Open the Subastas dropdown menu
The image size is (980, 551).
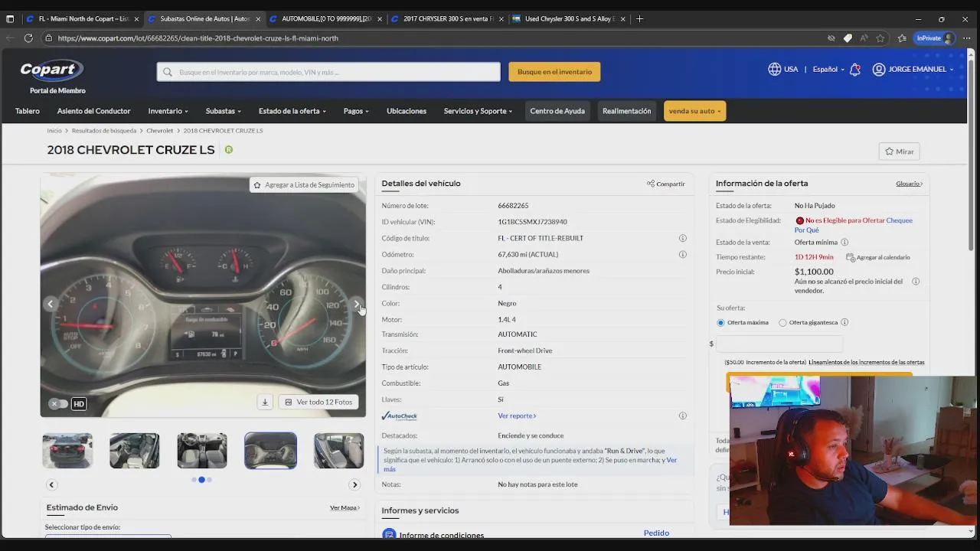(224, 111)
